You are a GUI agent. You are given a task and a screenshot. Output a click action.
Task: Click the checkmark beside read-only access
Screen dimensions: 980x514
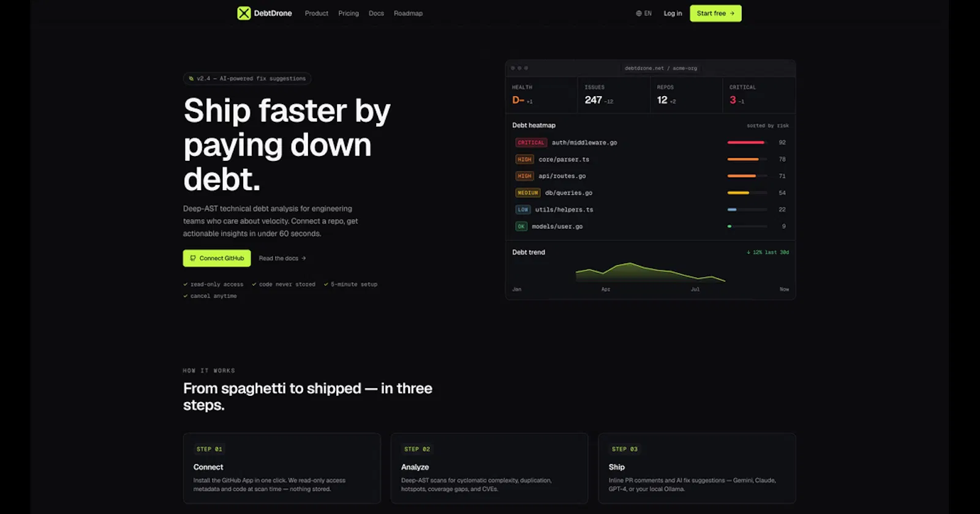coord(186,284)
